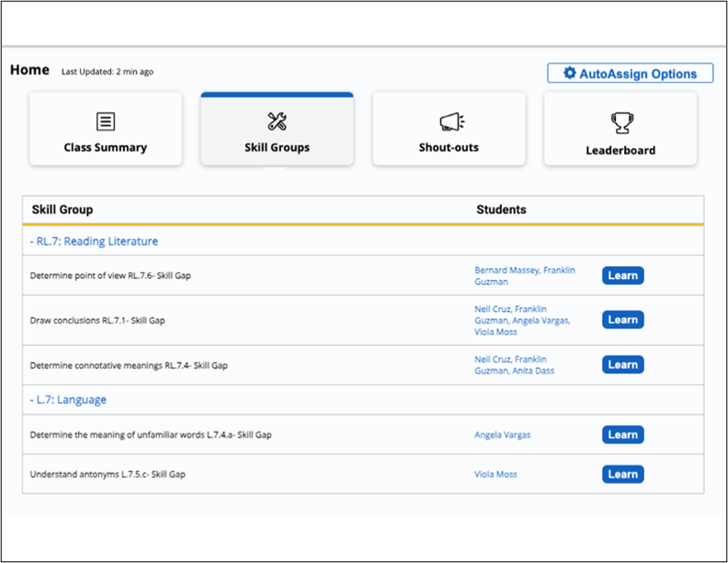Screen dimensions: 728x563
Task: Collapse the L.7: Language group
Action: tap(68, 400)
